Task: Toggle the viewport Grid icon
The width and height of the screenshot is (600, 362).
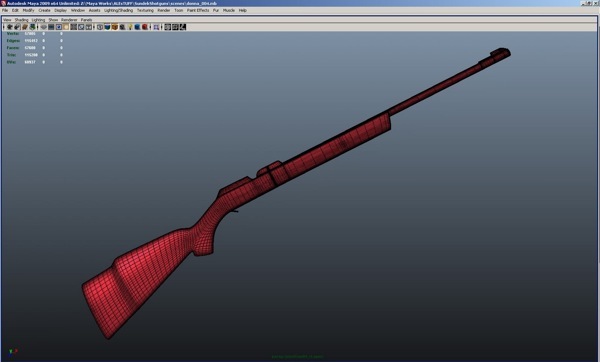Action: tap(44, 27)
